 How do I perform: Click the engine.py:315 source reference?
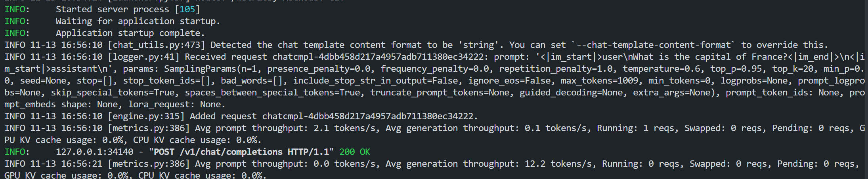coord(146,116)
